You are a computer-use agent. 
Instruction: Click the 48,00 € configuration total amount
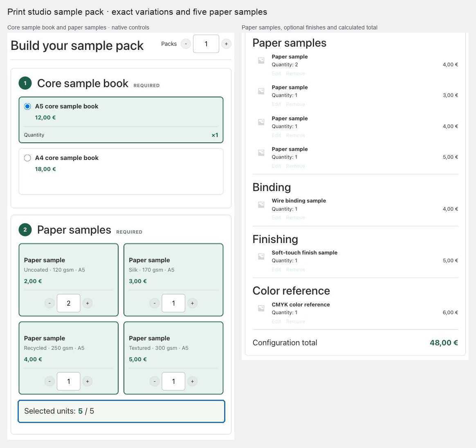pyautogui.click(x=444, y=342)
